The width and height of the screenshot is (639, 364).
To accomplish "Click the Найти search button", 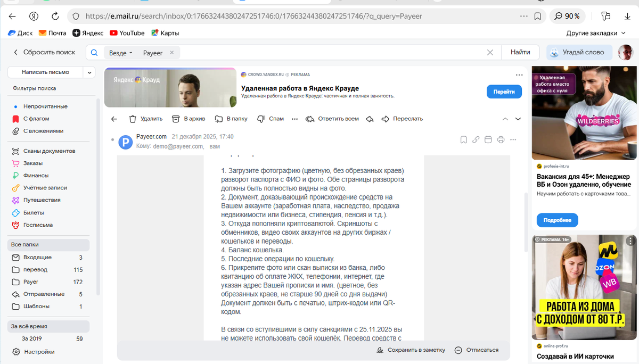I will coord(520,52).
